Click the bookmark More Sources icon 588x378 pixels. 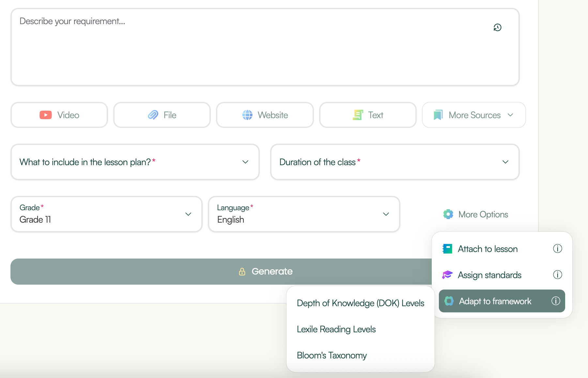438,115
